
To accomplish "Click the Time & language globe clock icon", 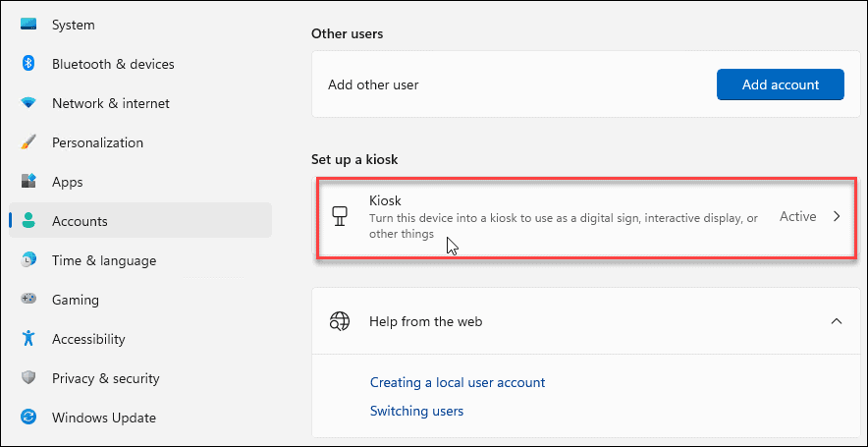I will click(28, 259).
